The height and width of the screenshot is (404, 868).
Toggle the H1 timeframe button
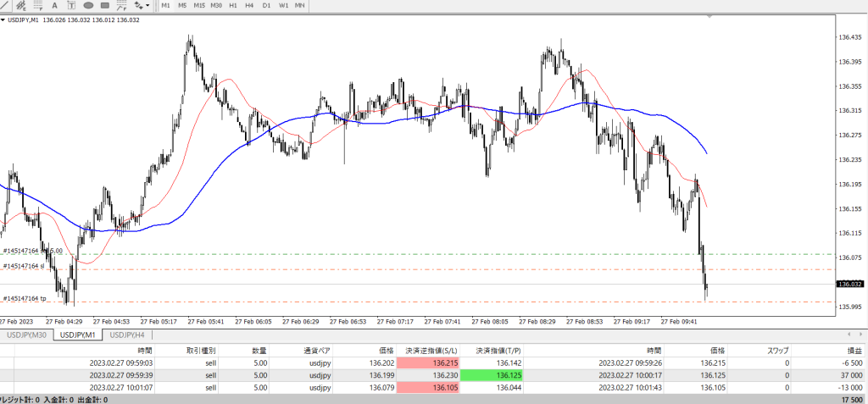[232, 5]
